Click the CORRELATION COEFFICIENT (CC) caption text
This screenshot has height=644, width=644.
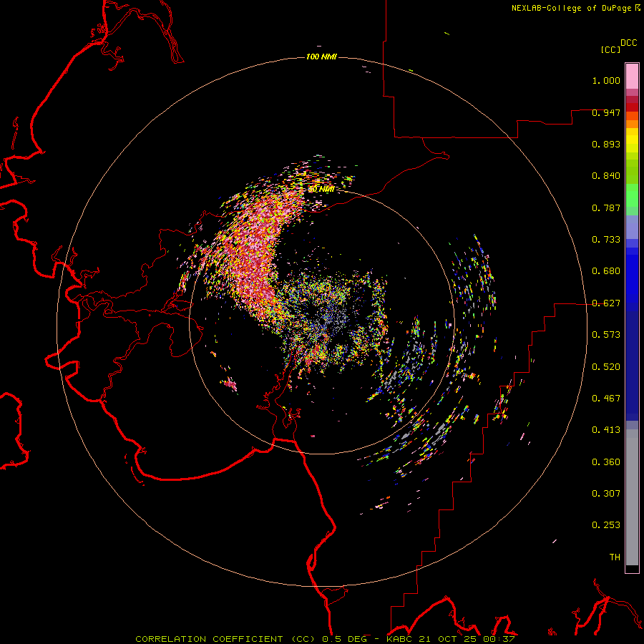tap(227, 639)
